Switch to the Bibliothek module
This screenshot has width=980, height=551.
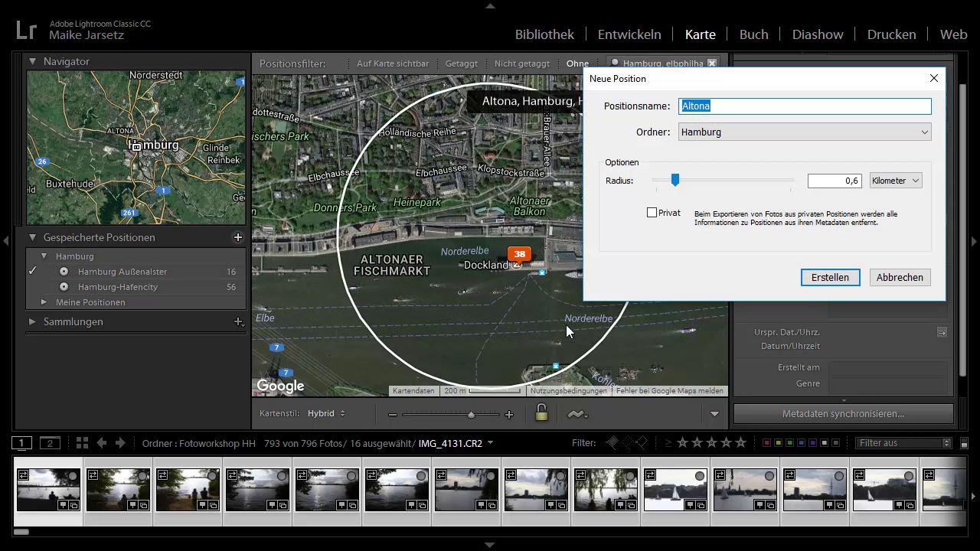click(544, 34)
